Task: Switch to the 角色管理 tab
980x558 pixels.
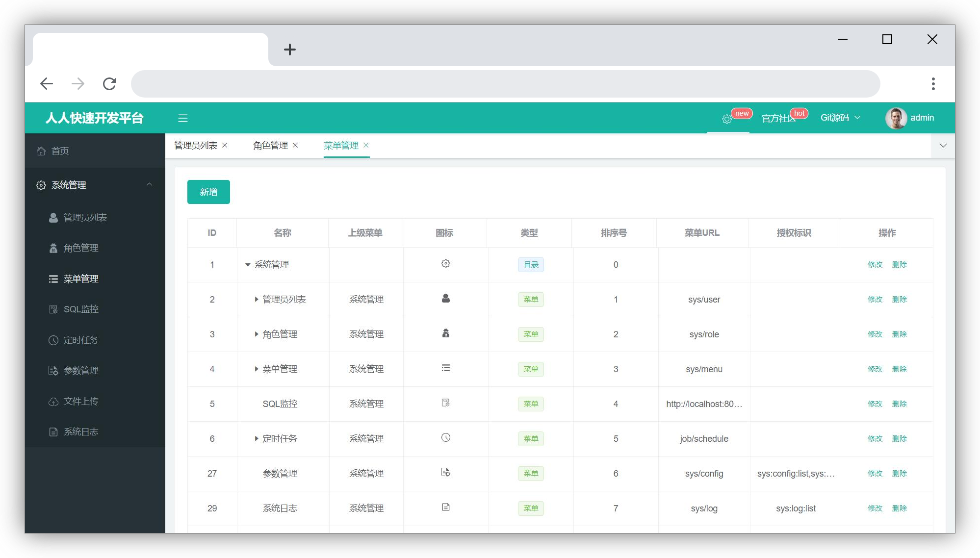Action: (x=270, y=146)
